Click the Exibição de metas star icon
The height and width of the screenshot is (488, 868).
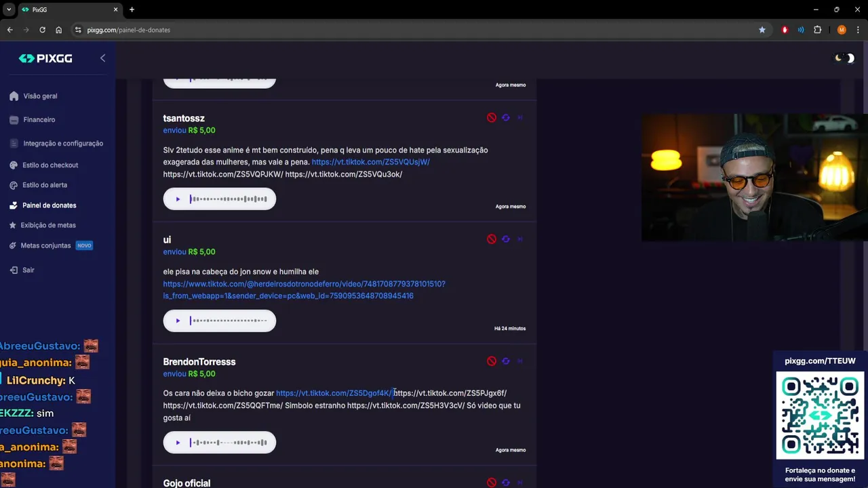click(14, 225)
